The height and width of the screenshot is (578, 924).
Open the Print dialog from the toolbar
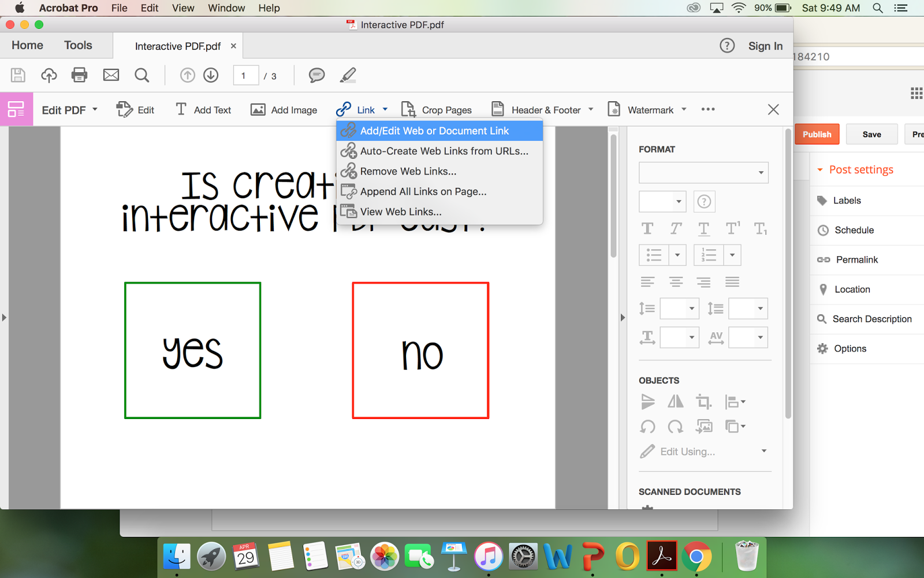(79, 75)
